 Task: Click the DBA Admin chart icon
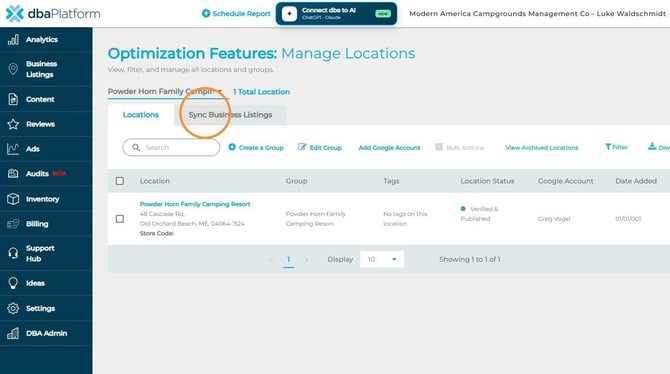[x=13, y=333]
